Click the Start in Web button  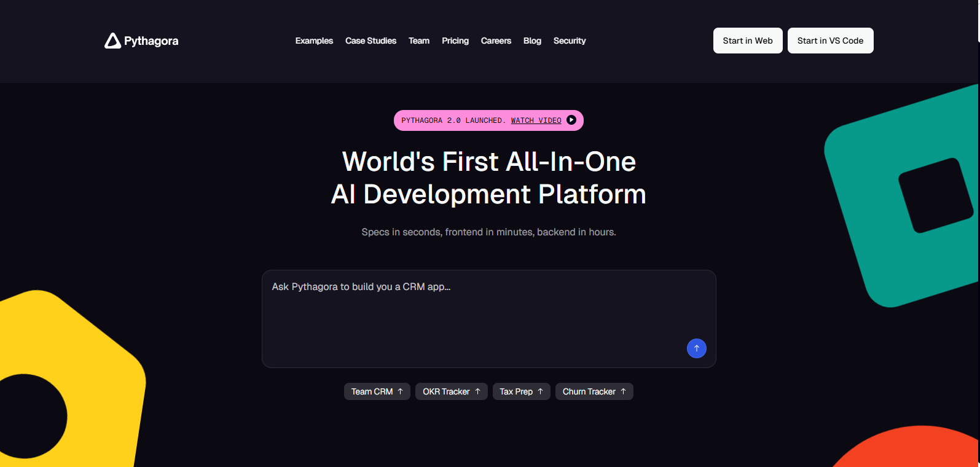[748, 41]
